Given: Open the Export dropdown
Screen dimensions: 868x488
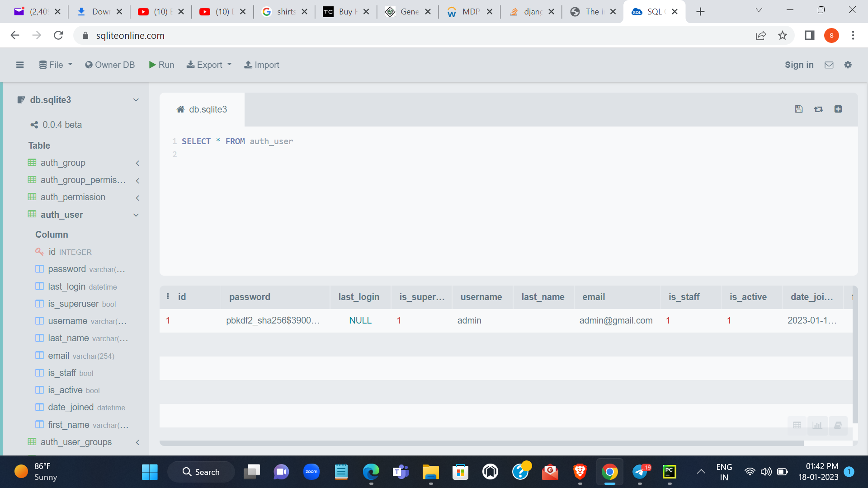Looking at the screenshot, I should click(x=208, y=65).
